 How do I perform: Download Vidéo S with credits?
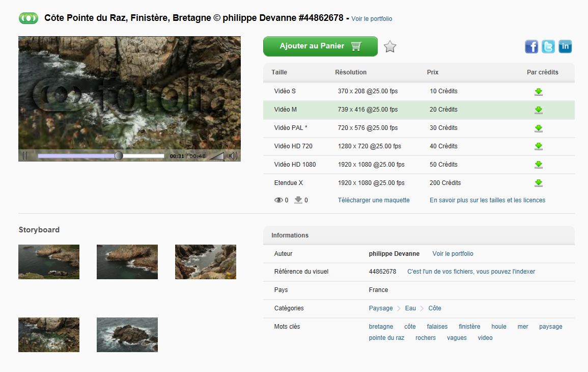(x=538, y=92)
